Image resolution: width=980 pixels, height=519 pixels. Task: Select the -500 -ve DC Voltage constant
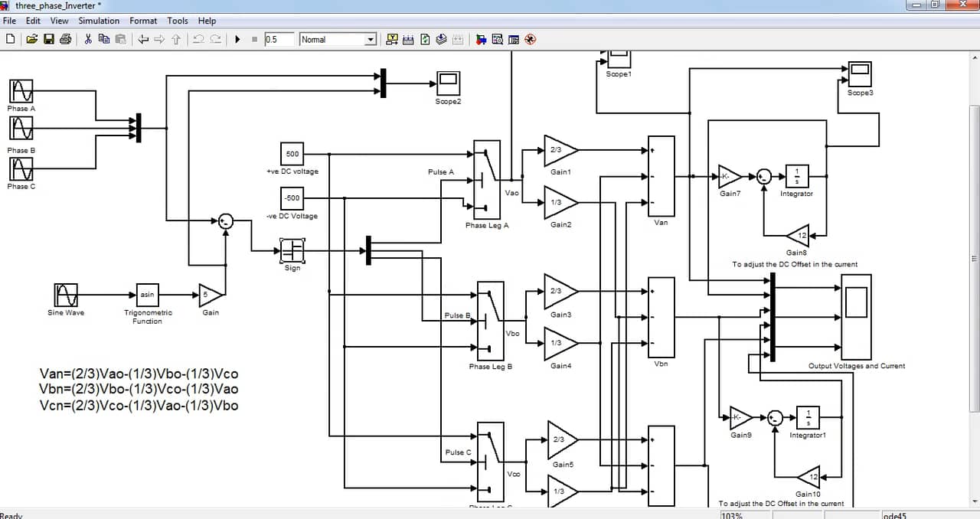click(292, 198)
